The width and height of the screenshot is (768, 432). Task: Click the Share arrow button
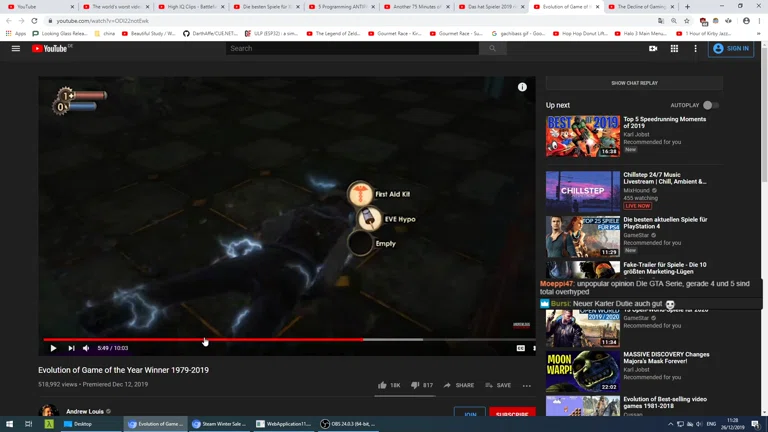(458, 385)
